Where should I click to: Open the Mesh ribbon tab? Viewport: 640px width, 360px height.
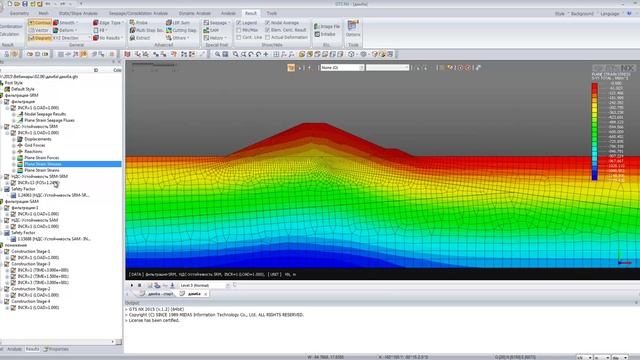pos(43,13)
